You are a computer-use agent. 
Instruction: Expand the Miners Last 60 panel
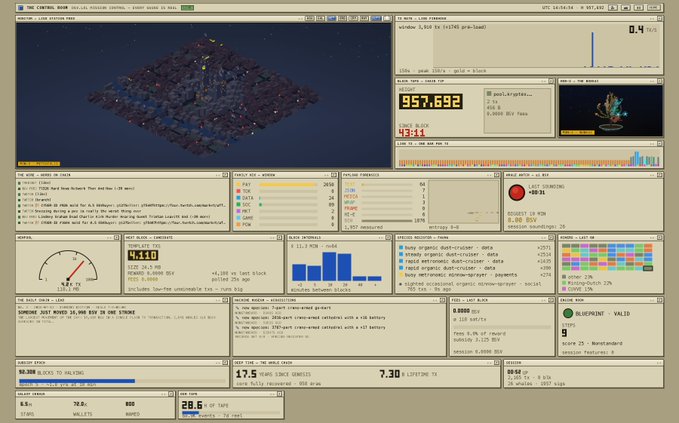[x=660, y=238]
